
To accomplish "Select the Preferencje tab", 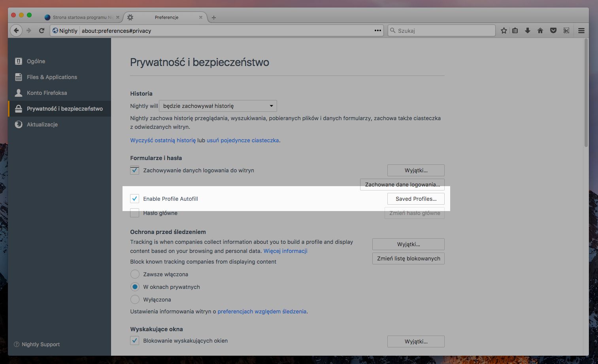I will [166, 17].
